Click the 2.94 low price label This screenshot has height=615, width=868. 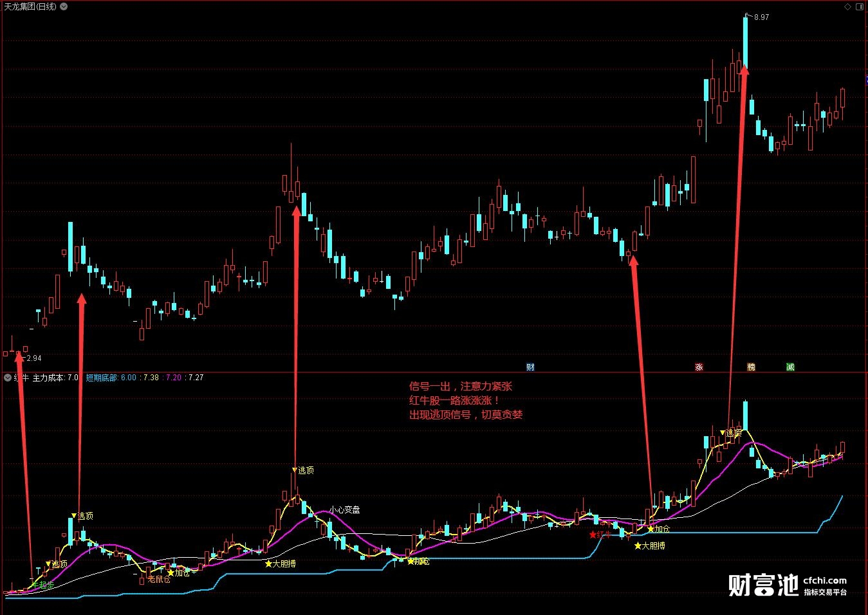pos(34,358)
